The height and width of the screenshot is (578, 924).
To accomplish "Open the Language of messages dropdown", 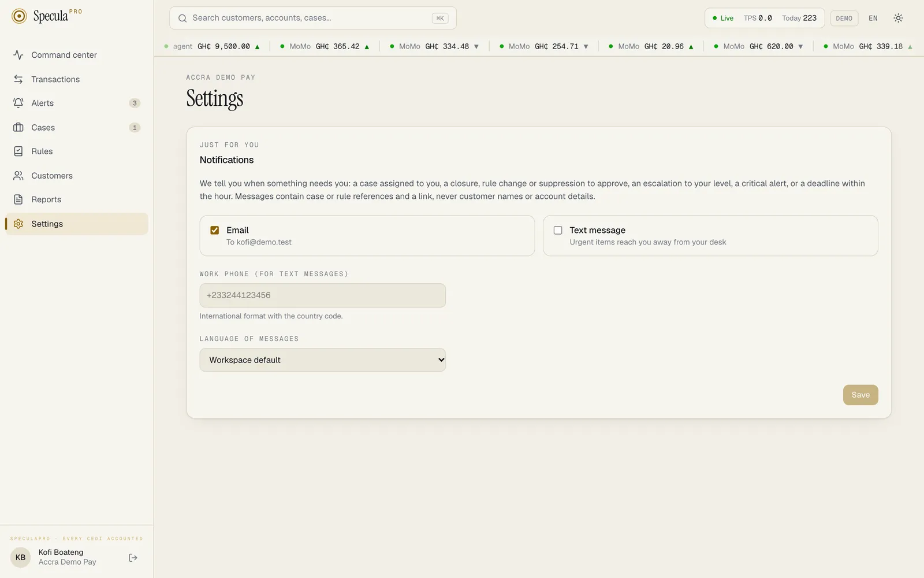I will [x=323, y=360].
